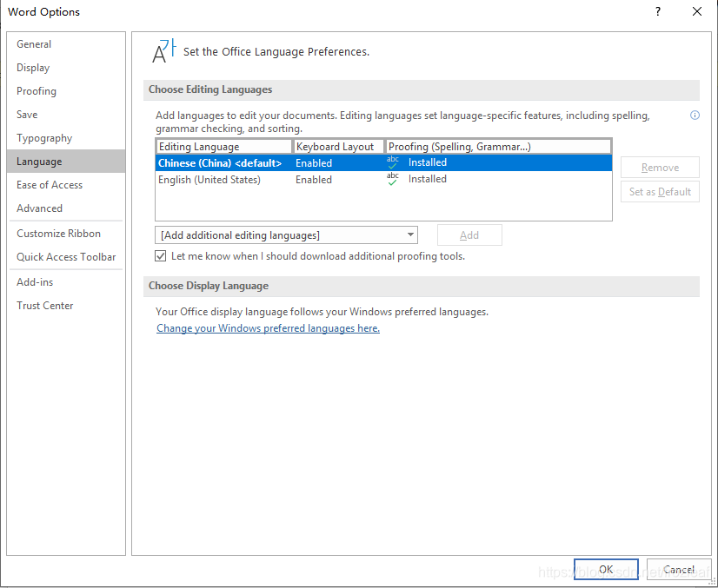Click the Editing Language column header
The width and height of the screenshot is (718, 588).
224,147
